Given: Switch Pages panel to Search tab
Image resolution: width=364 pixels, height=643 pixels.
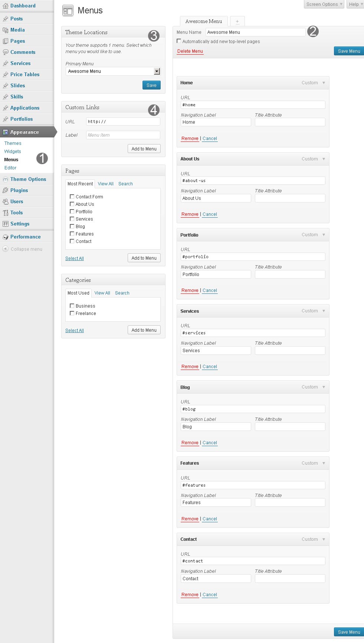Looking at the screenshot, I should (125, 184).
